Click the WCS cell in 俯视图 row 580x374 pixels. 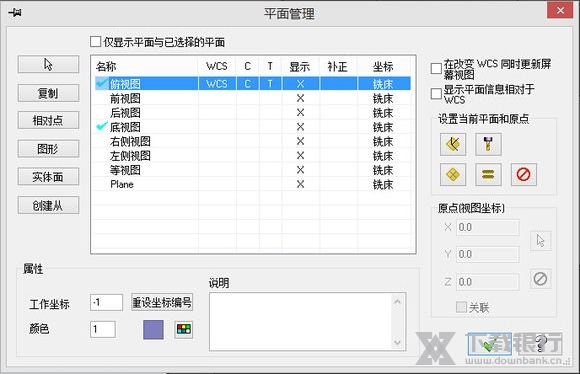pos(217,84)
